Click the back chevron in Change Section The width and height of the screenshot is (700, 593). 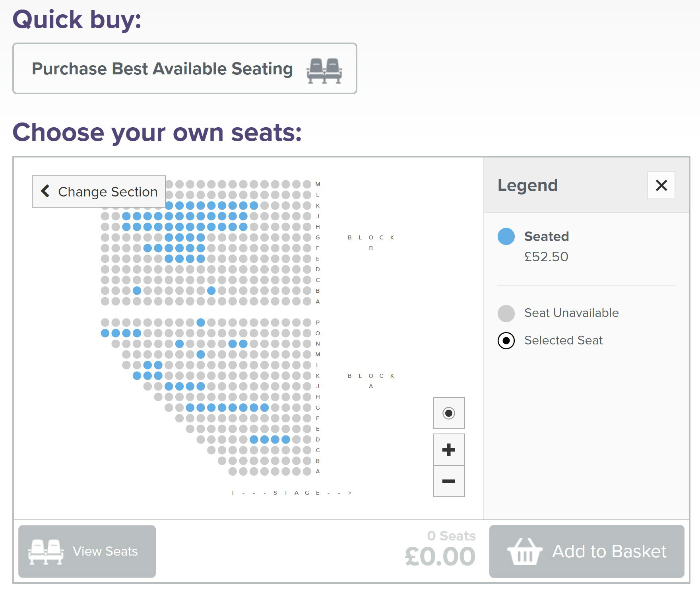pyautogui.click(x=46, y=191)
